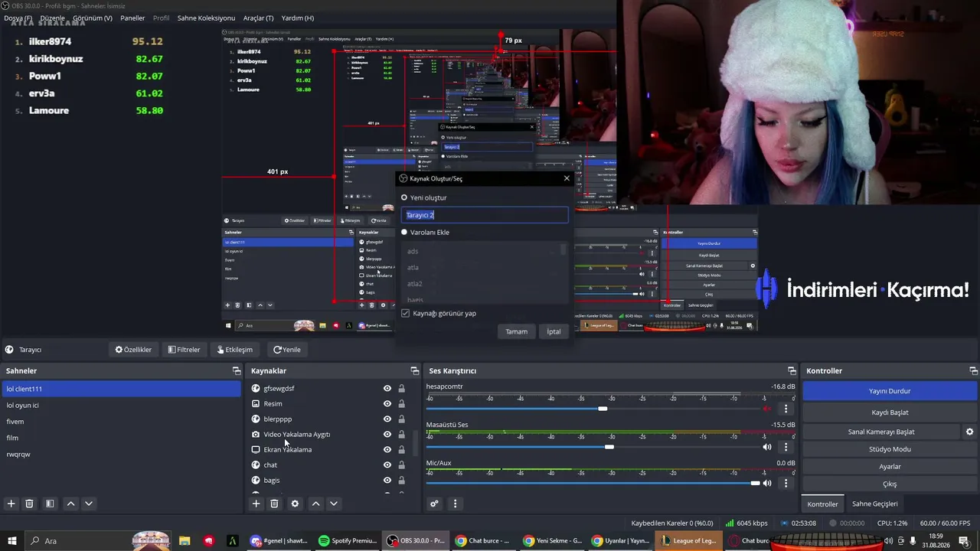The image size is (980, 551).
Task: Delete the selected scene using trash icon
Action: click(x=29, y=504)
